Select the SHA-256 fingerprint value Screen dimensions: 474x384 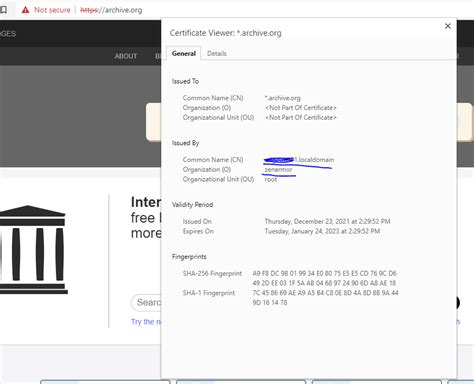pyautogui.click(x=324, y=278)
